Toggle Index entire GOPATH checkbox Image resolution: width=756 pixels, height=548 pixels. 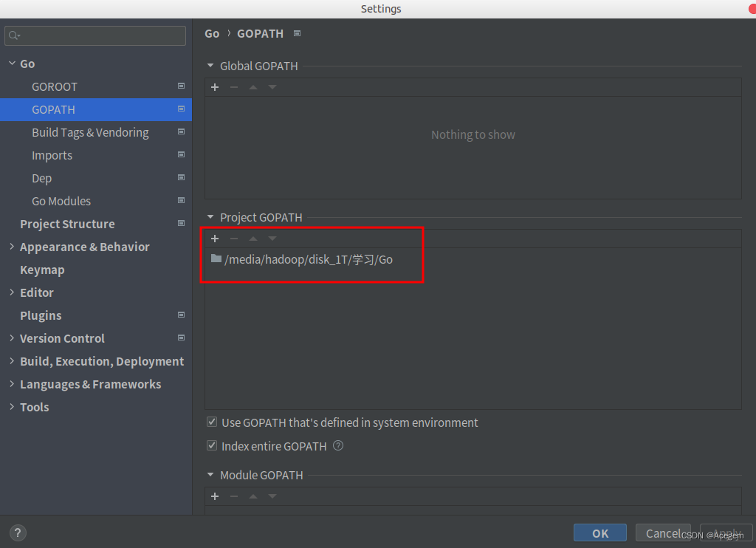(212, 445)
